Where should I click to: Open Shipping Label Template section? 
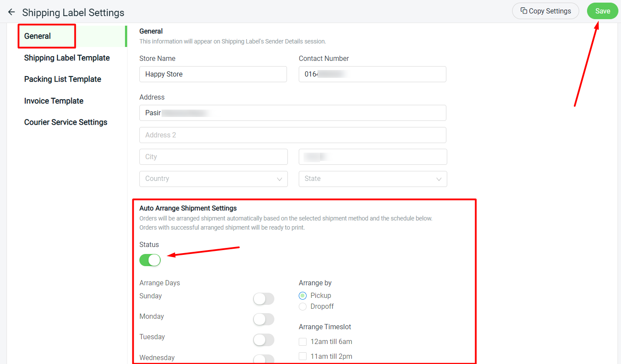tap(67, 58)
